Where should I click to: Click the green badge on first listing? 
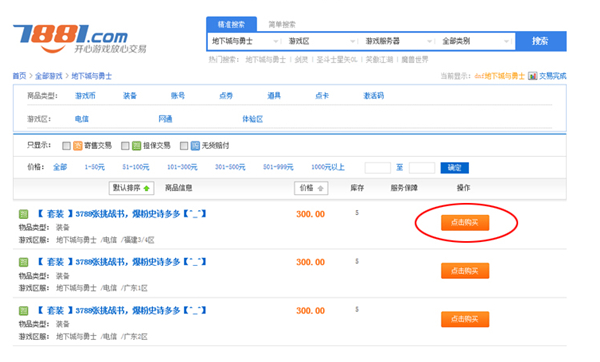point(23,214)
